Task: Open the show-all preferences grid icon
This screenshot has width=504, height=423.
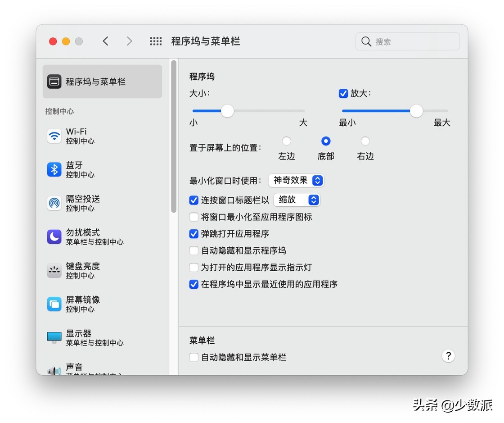Action: 156,41
